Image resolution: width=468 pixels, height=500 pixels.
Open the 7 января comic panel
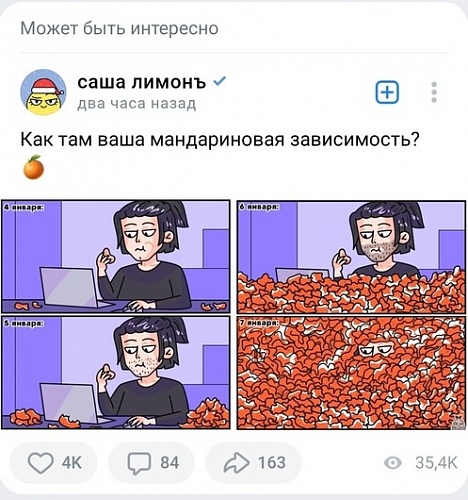351,373
